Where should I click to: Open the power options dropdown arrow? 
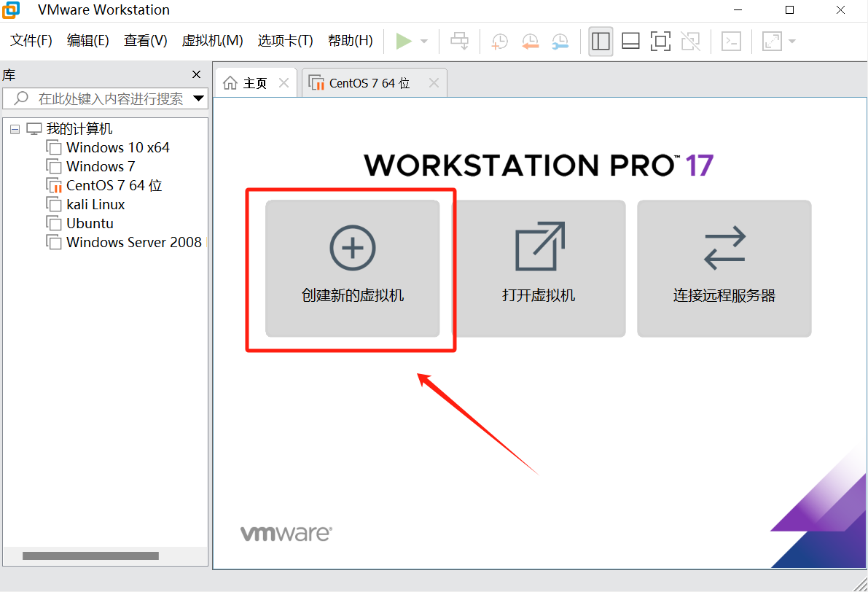[424, 42]
